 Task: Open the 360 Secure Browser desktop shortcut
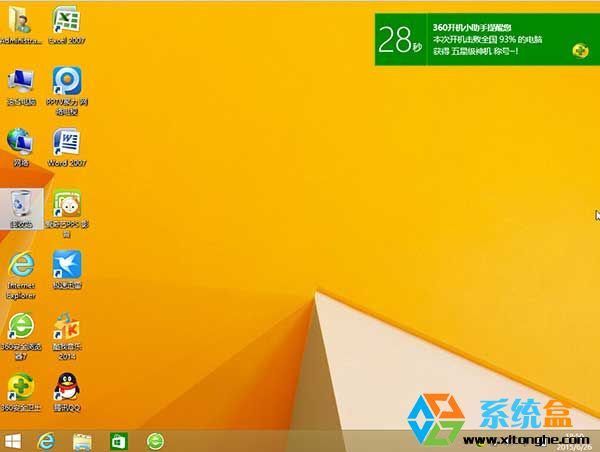pyautogui.click(x=21, y=328)
